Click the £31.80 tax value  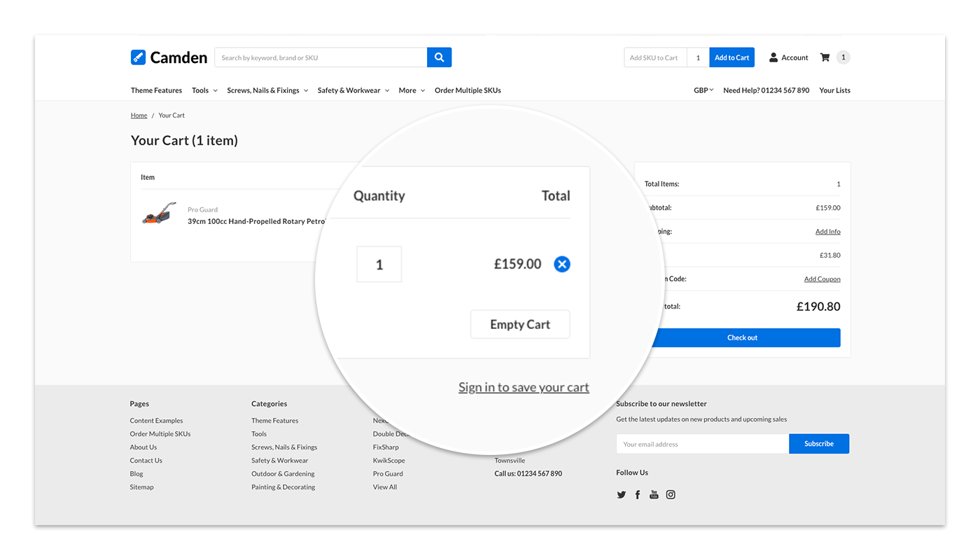pos(830,255)
